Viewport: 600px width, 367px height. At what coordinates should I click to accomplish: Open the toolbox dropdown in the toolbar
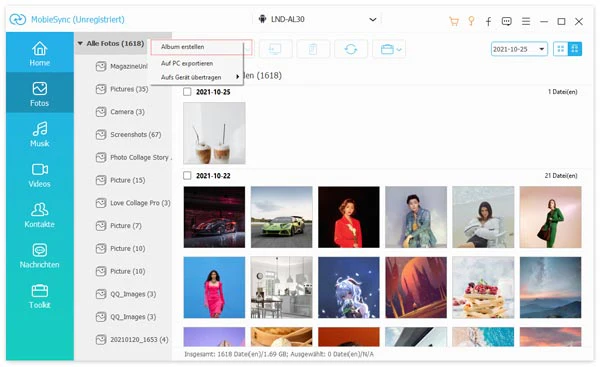(389, 49)
